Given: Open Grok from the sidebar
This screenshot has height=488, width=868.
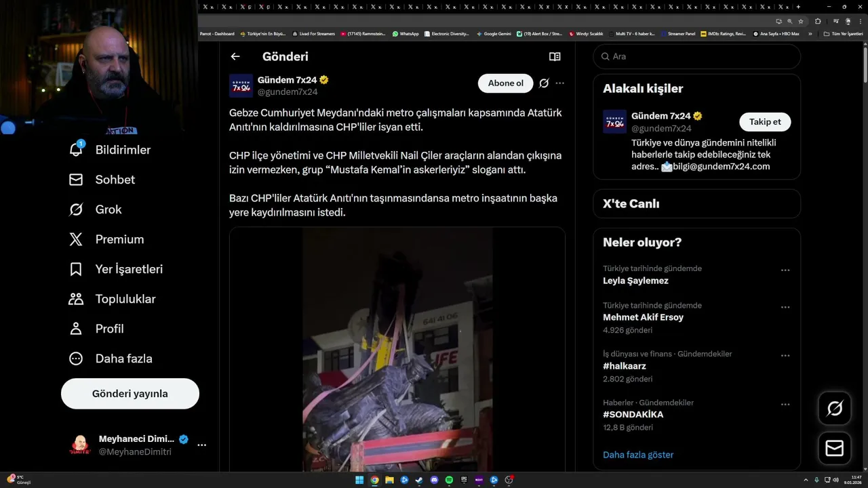Looking at the screenshot, I should click(95, 209).
